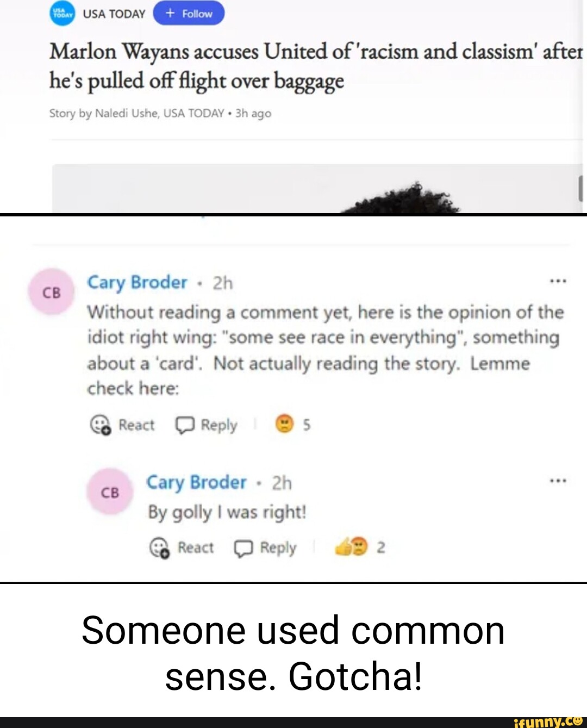Viewport: 587px width, 728px height.
Task: Open the three-dot menu on the reply
Action: tap(558, 481)
